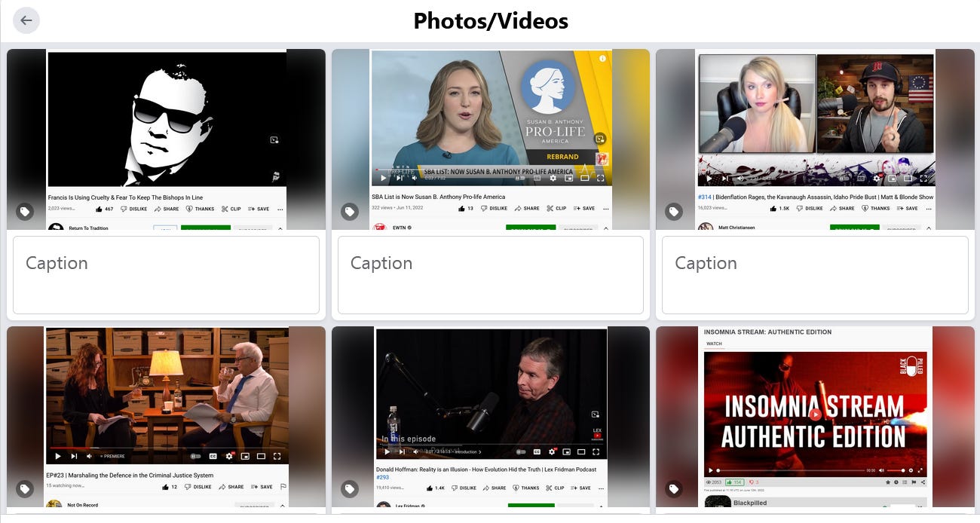Open the Return To Tradition video screenshot
Image resolution: width=980 pixels, height=523 pixels.
(166, 139)
